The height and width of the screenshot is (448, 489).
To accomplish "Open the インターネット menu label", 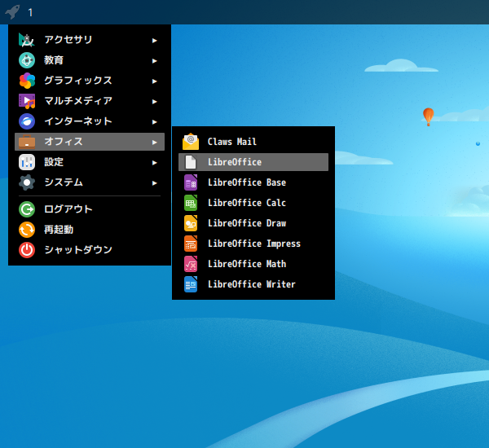I will pos(78,121).
